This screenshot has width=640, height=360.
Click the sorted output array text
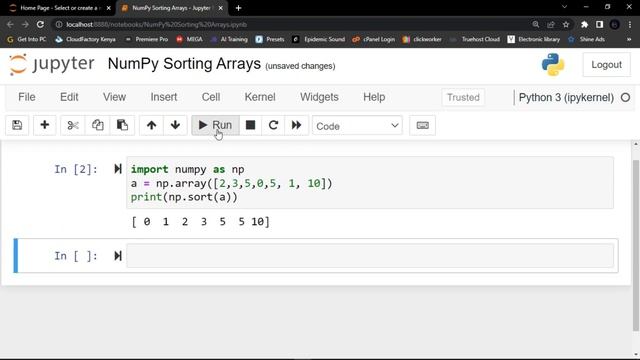[200, 222]
